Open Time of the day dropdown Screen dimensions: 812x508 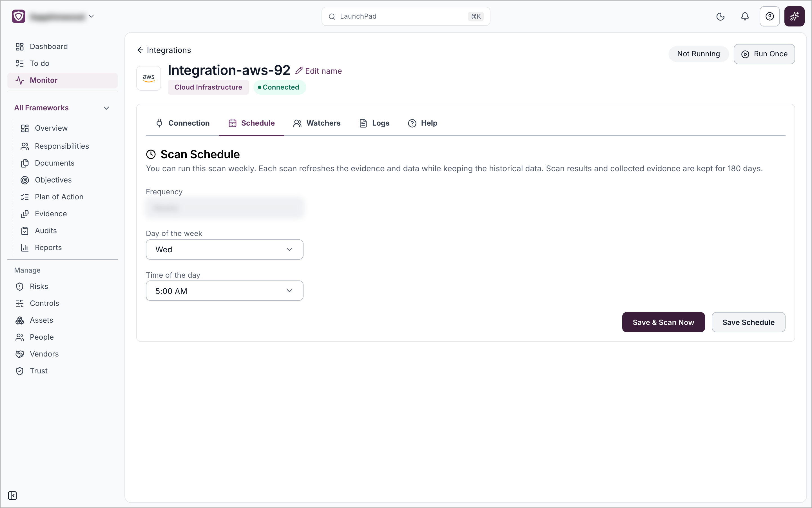coord(224,291)
